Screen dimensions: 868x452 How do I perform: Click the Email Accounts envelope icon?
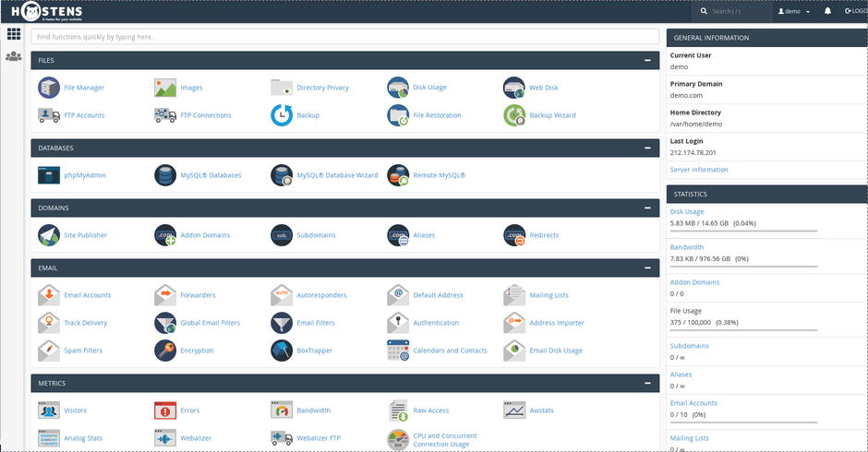pos(49,295)
